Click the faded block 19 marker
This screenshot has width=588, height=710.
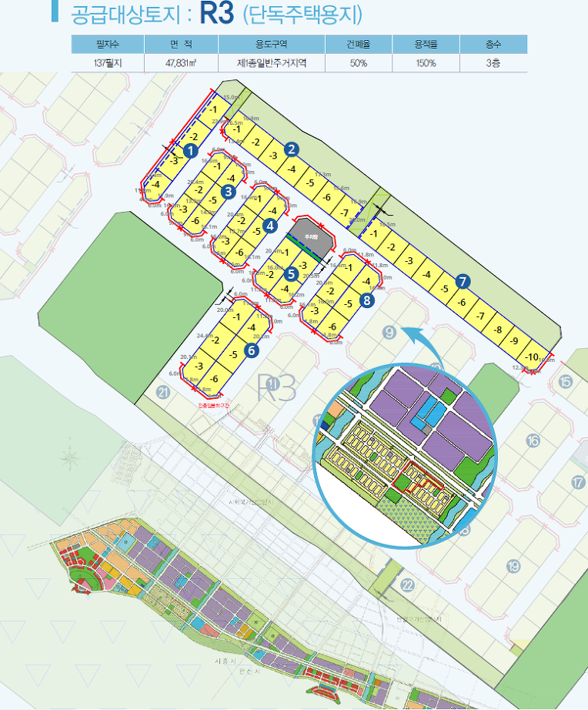(x=513, y=566)
